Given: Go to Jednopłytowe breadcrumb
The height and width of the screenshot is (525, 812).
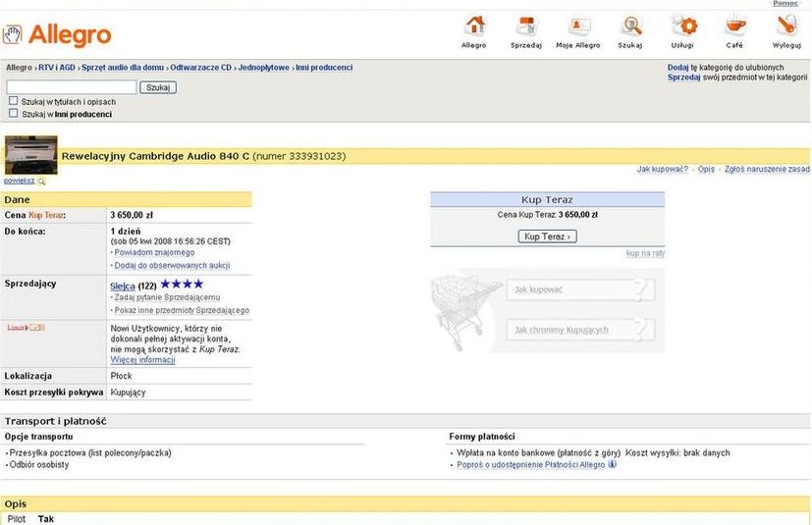Looking at the screenshot, I should coord(263,68).
